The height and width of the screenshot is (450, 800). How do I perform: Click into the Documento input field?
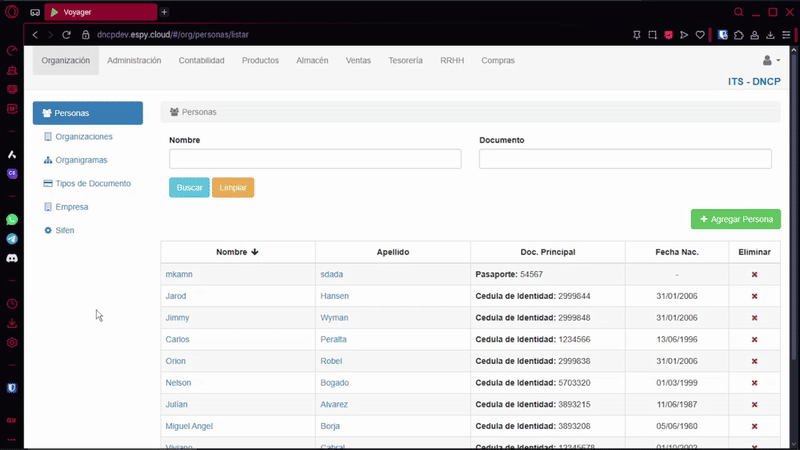tap(625, 159)
